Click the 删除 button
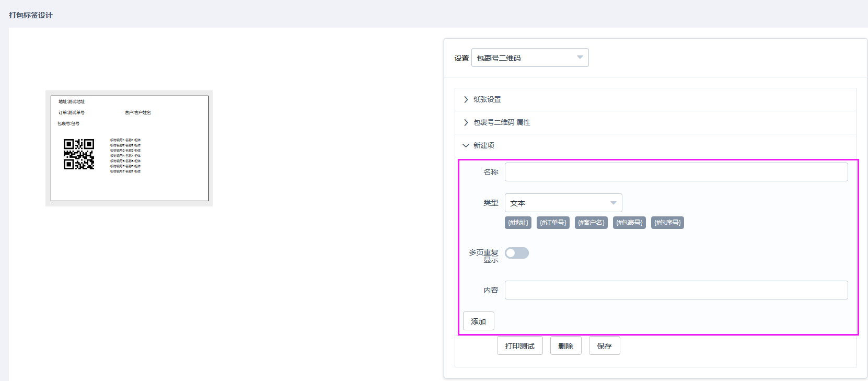Viewport: 868px width, 381px height. click(565, 346)
